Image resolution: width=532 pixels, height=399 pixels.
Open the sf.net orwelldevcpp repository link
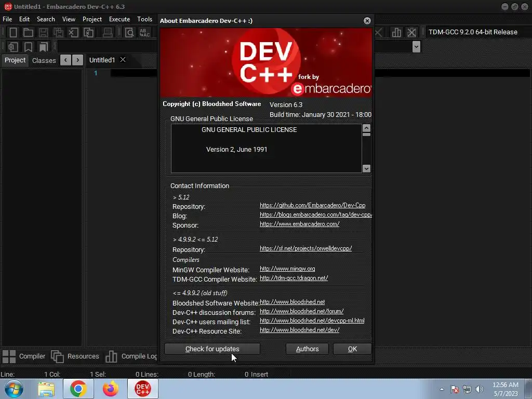click(x=305, y=248)
